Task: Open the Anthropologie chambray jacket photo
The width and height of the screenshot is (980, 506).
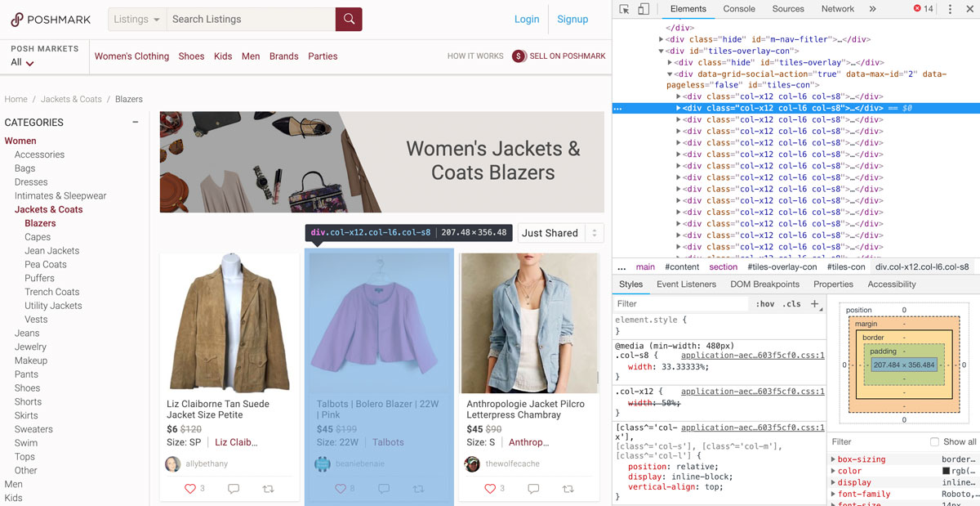Action: click(x=529, y=323)
